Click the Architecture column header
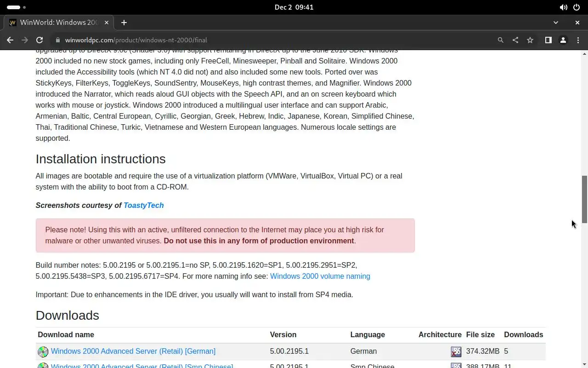Screen dimensions: 588x368 [440, 334]
